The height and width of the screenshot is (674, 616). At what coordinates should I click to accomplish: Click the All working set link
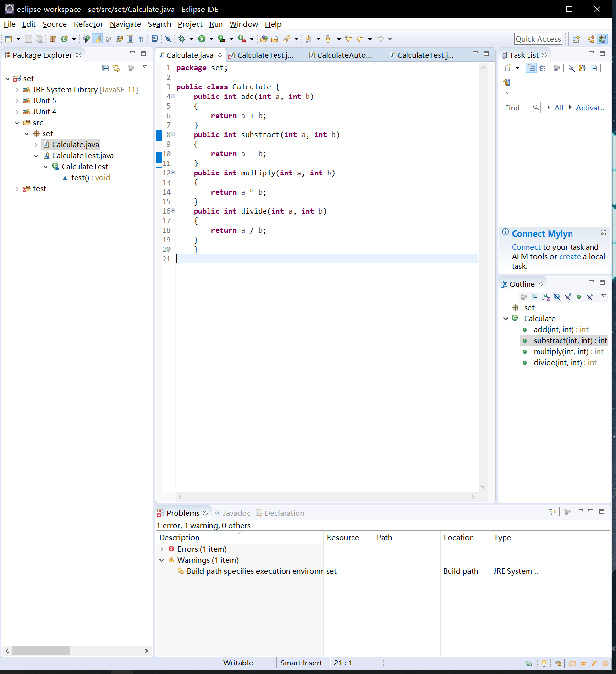point(559,108)
